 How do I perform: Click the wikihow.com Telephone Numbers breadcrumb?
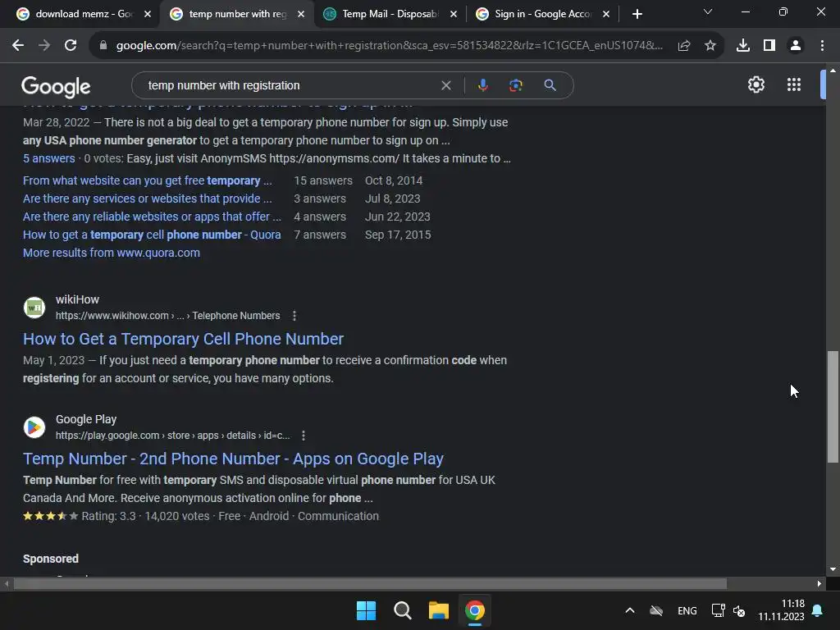(167, 316)
